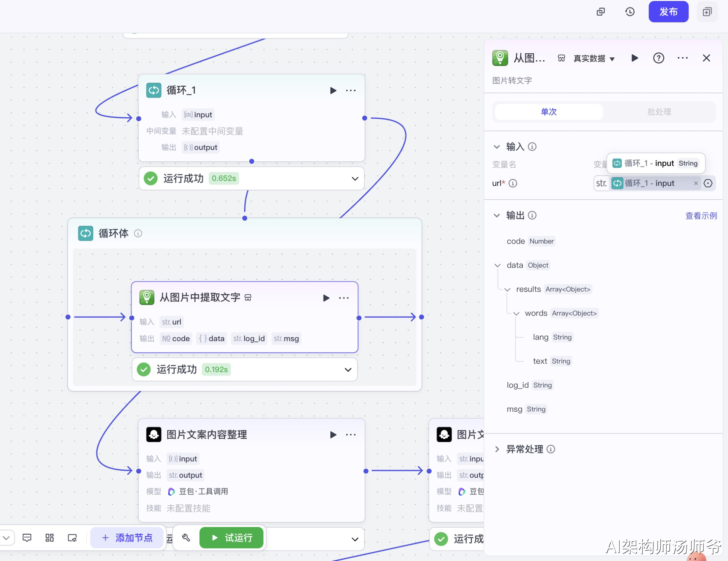Click the 添加节点 button

[127, 538]
